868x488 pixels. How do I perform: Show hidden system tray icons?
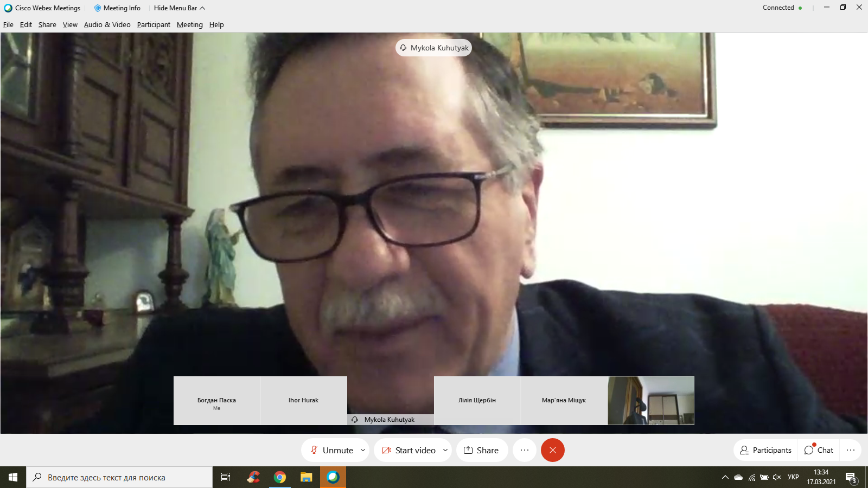tap(725, 477)
